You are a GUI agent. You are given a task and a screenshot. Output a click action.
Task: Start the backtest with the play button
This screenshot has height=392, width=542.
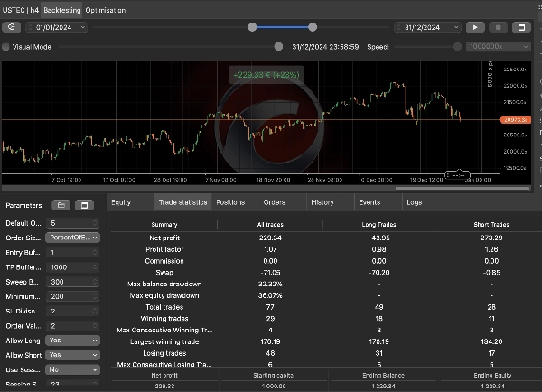475,27
